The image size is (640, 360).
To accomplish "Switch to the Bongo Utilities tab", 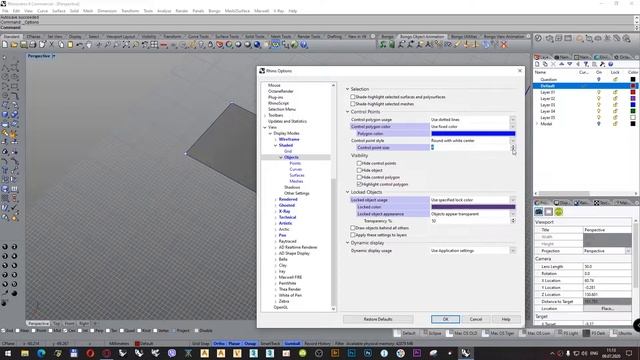I will tap(464, 36).
